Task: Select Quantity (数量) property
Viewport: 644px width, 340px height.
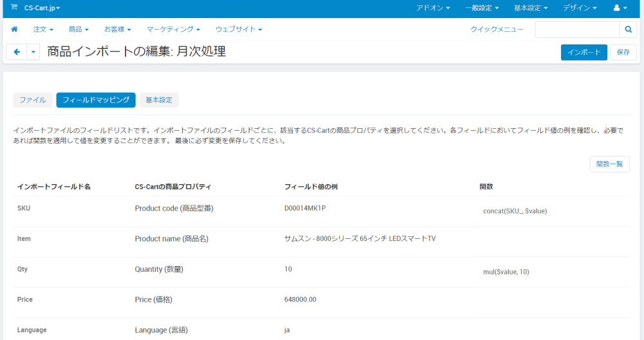Action: click(x=159, y=269)
